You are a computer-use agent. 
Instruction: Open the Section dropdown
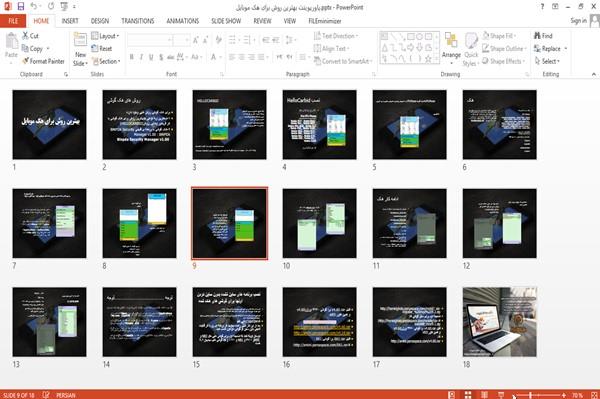tap(106, 61)
